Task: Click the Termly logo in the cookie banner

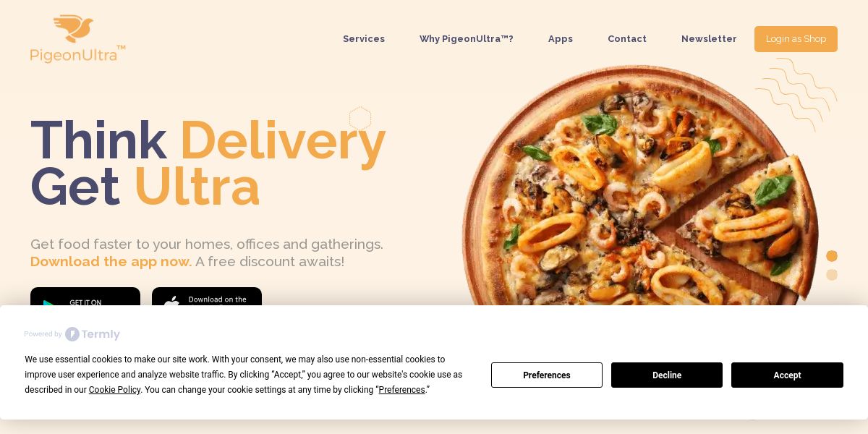Action: [x=93, y=334]
